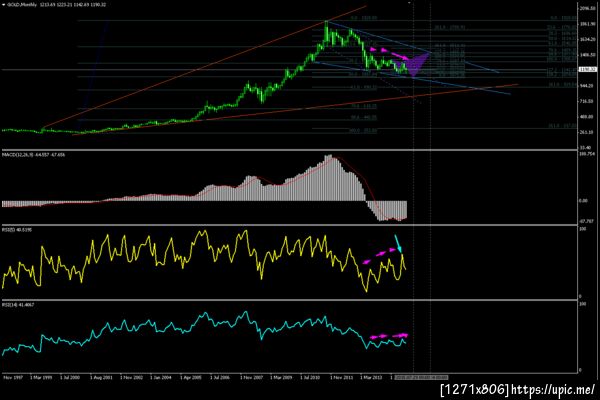Click the 2096.50 price axis value
Viewport: 600px width, 400px height.
click(589, 8)
